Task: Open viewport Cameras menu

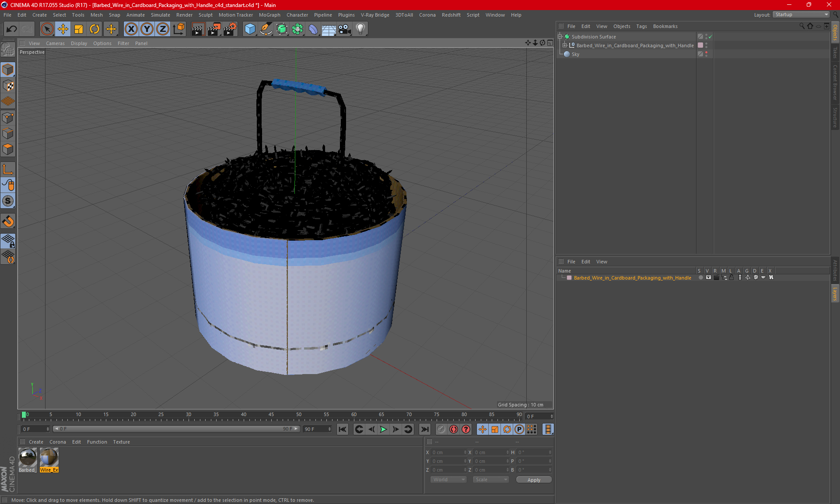Action: pos(55,43)
